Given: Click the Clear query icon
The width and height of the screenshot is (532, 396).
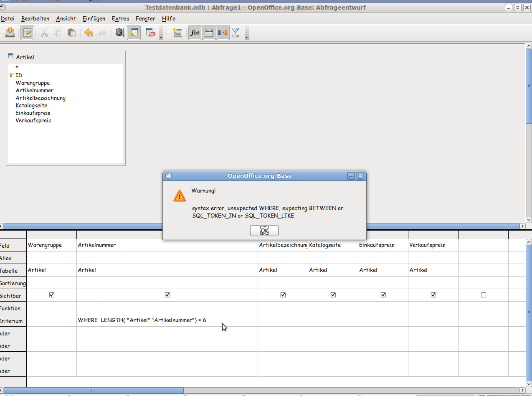Looking at the screenshot, I should coord(150,33).
